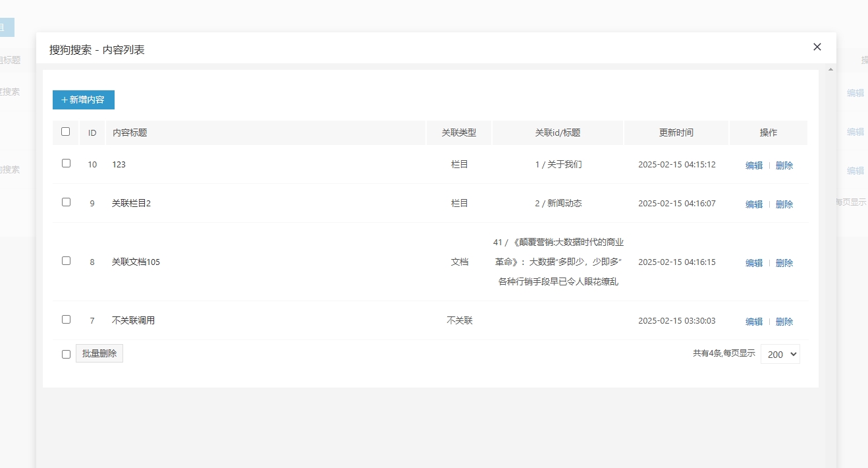Screen dimensions: 868x468
Task: Delete the row titled 123
Action: coord(784,165)
